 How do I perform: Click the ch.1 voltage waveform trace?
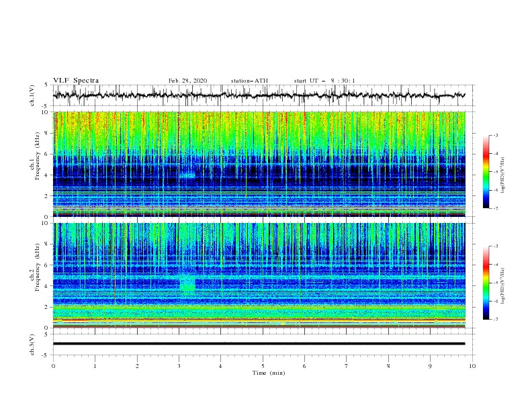click(259, 95)
